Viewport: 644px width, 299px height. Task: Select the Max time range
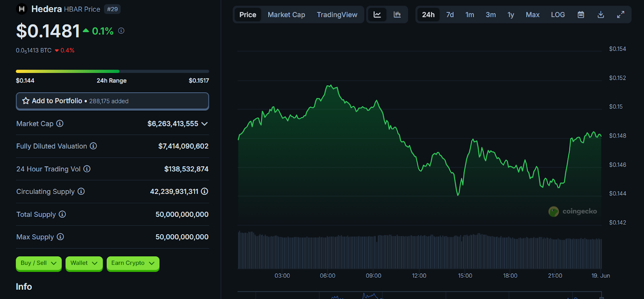tap(532, 15)
